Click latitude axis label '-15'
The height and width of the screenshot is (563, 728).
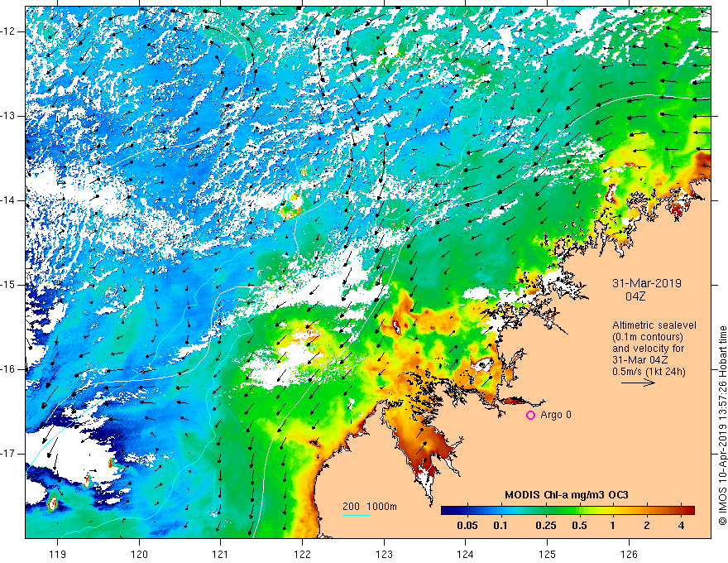tap(9, 285)
